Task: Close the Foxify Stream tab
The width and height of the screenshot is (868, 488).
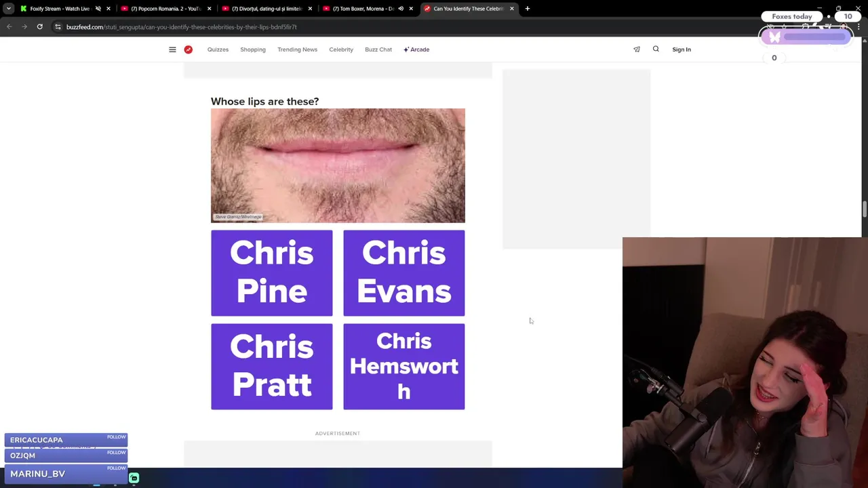Action: click(x=108, y=9)
